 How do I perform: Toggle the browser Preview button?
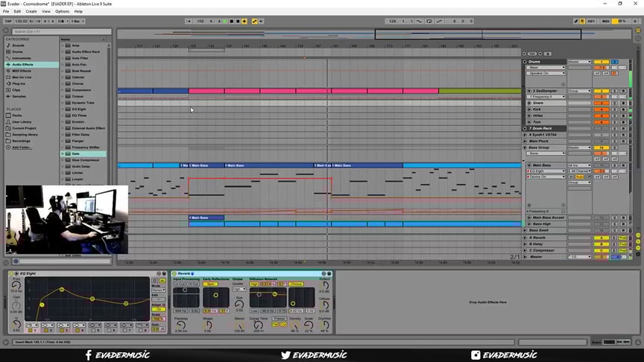16,261
